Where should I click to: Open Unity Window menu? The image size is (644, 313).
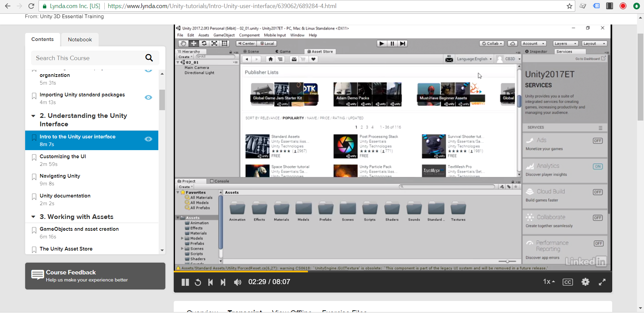point(297,35)
